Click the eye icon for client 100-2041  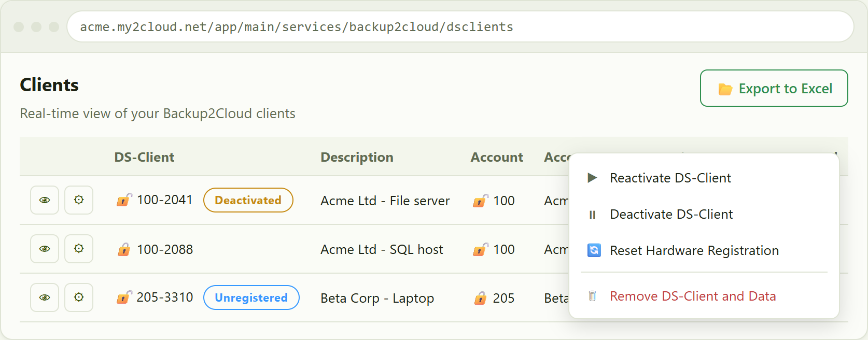(45, 200)
